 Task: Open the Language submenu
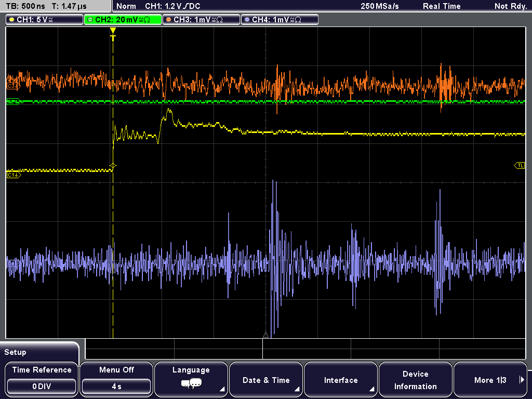pyautogui.click(x=191, y=379)
